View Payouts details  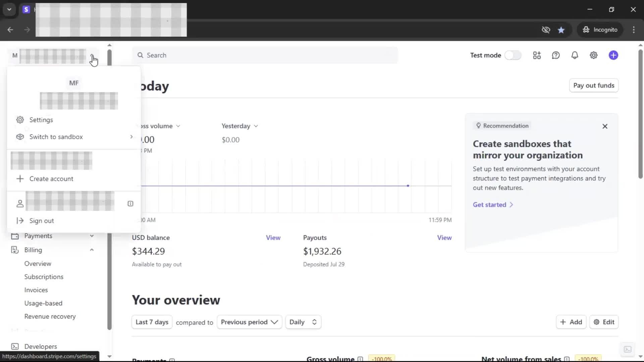point(444,238)
